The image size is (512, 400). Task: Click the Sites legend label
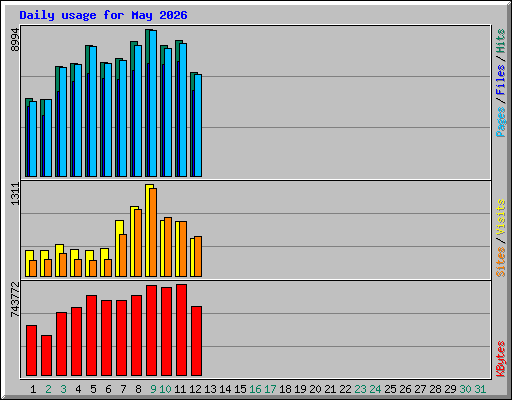[x=501, y=262]
